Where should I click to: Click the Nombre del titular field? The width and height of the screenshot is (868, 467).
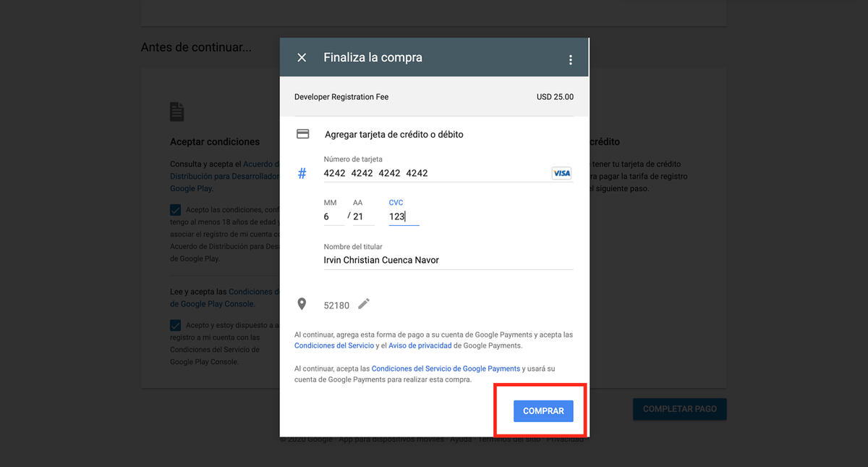[448, 260]
